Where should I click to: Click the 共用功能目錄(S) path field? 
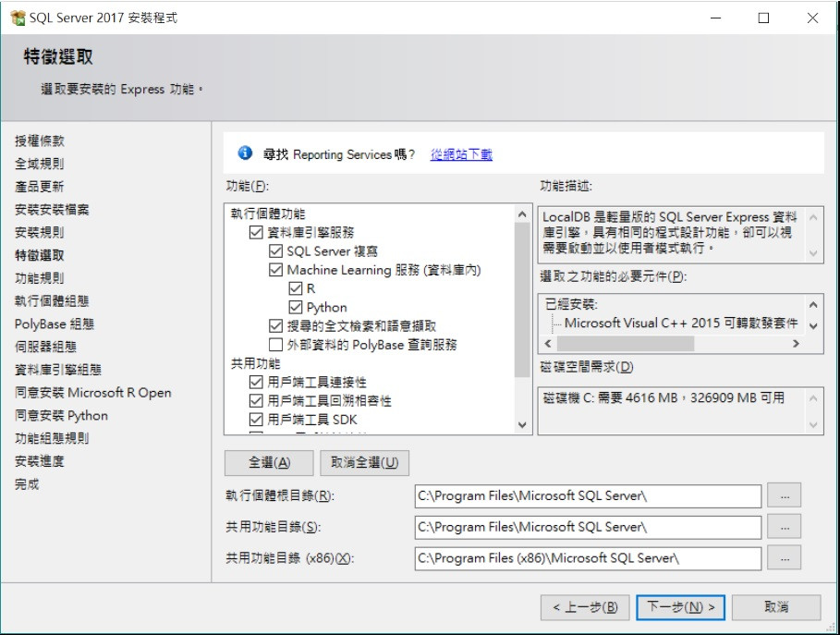click(x=588, y=527)
